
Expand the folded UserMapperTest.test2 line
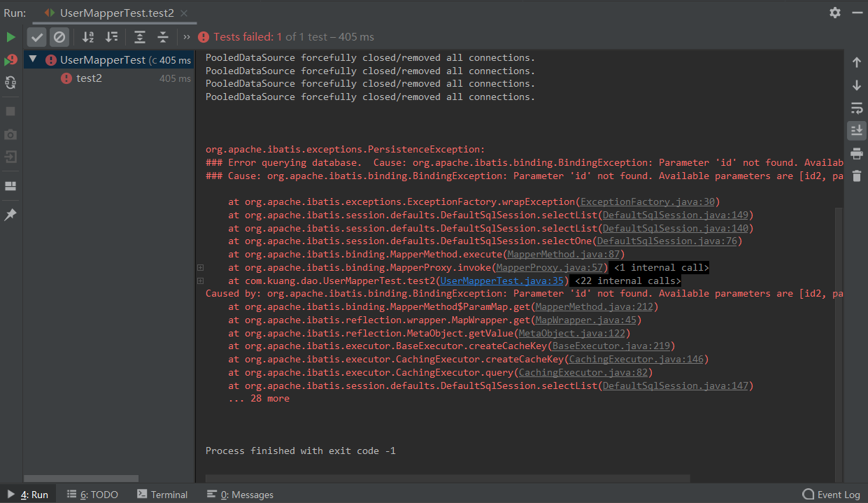click(201, 281)
